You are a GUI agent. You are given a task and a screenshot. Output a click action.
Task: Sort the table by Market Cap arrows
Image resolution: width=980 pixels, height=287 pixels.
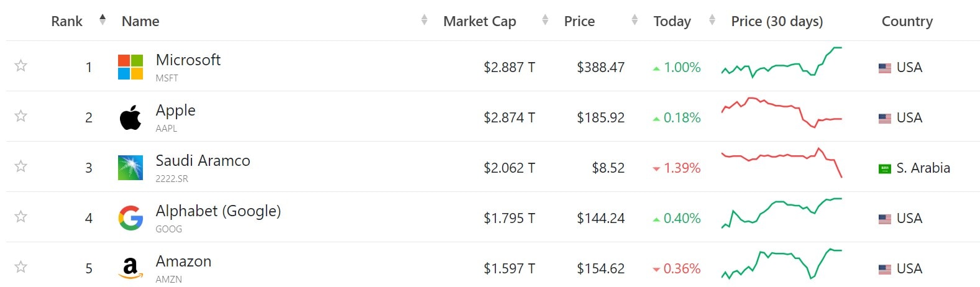(x=545, y=20)
